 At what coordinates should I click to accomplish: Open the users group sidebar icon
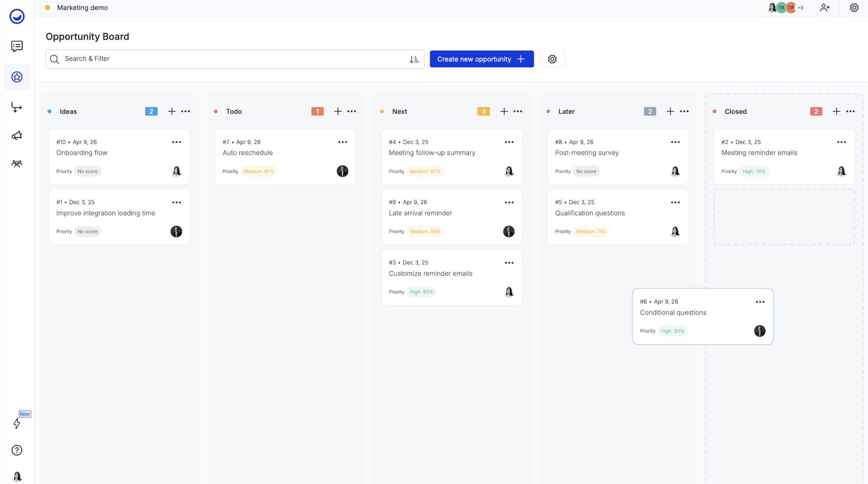click(17, 164)
